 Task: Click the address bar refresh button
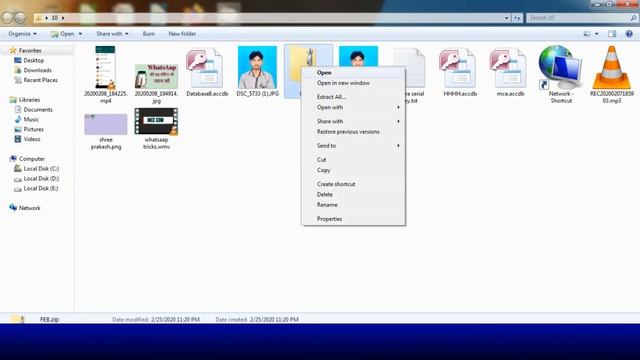tap(517, 18)
